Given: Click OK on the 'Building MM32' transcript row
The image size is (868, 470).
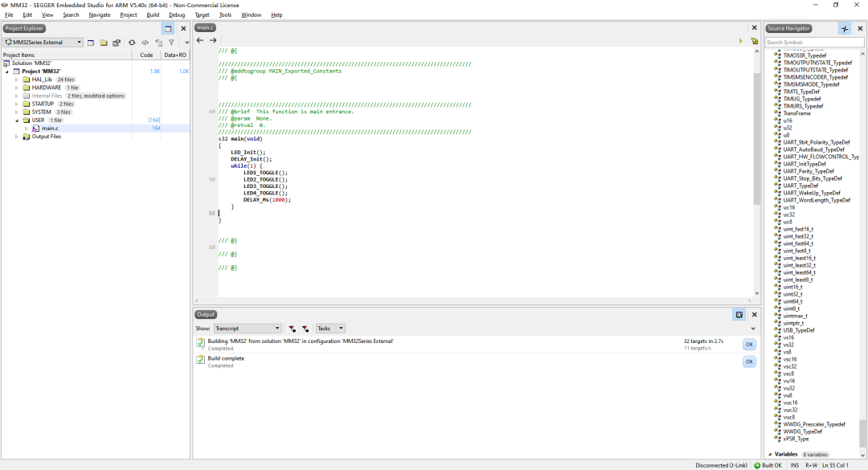Looking at the screenshot, I should click(x=749, y=345).
